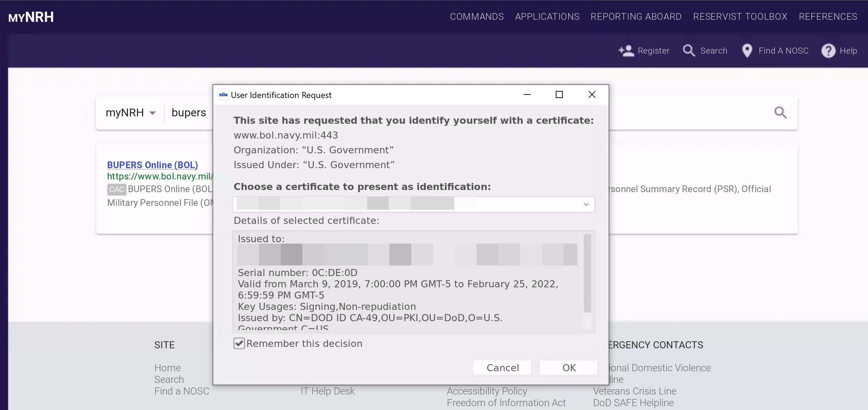Click the magnifier icon in the search bar
Viewport: 868px width, 410px height.
[781, 113]
